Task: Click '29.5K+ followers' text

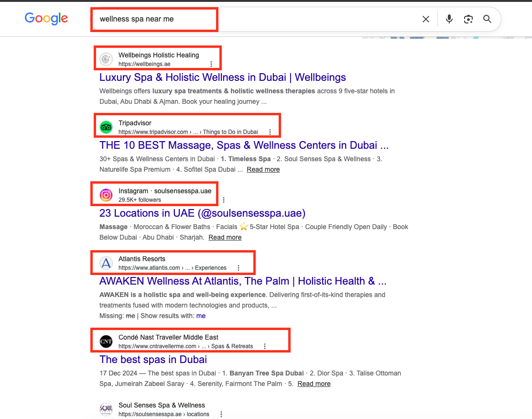Action: [140, 199]
